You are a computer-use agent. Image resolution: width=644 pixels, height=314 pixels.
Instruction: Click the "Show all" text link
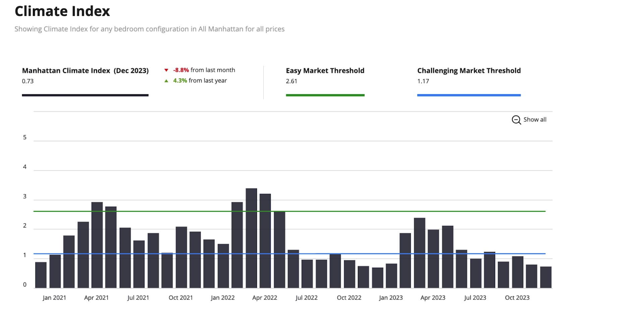coord(535,120)
